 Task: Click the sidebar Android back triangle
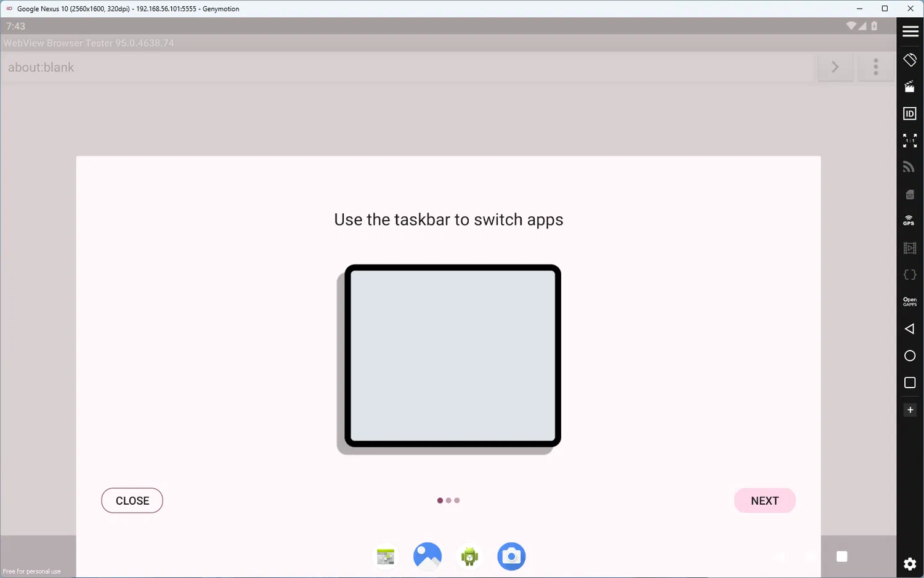tap(909, 329)
